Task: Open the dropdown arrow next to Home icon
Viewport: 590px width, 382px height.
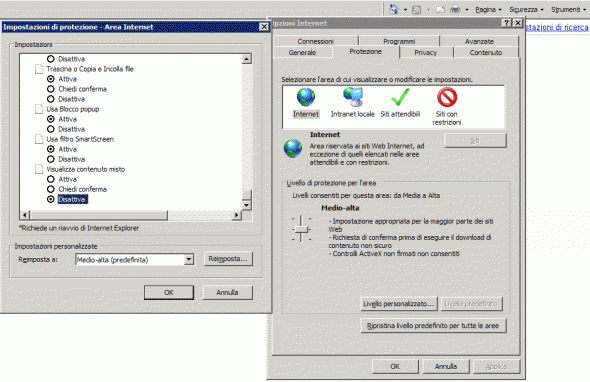Action: click(405, 10)
